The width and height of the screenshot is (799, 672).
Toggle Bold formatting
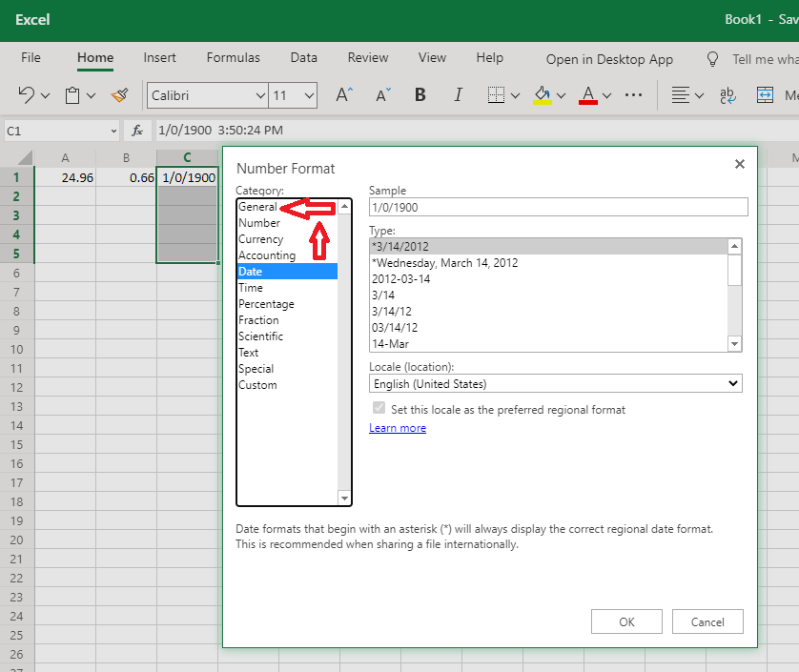click(x=420, y=95)
